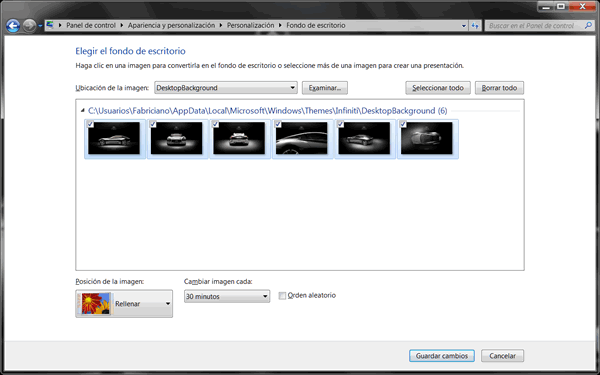Click the search magnifier icon

[x=589, y=26]
